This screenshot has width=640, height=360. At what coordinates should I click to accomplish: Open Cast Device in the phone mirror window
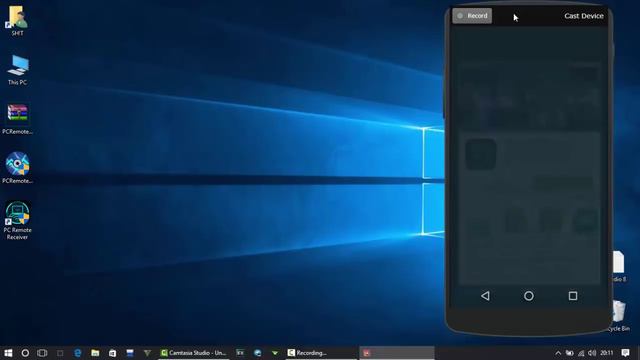click(584, 16)
